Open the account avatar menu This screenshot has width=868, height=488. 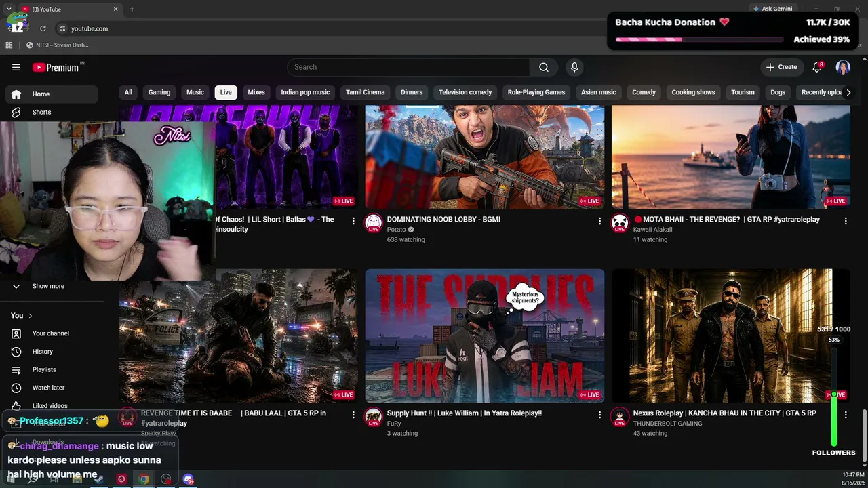click(843, 67)
